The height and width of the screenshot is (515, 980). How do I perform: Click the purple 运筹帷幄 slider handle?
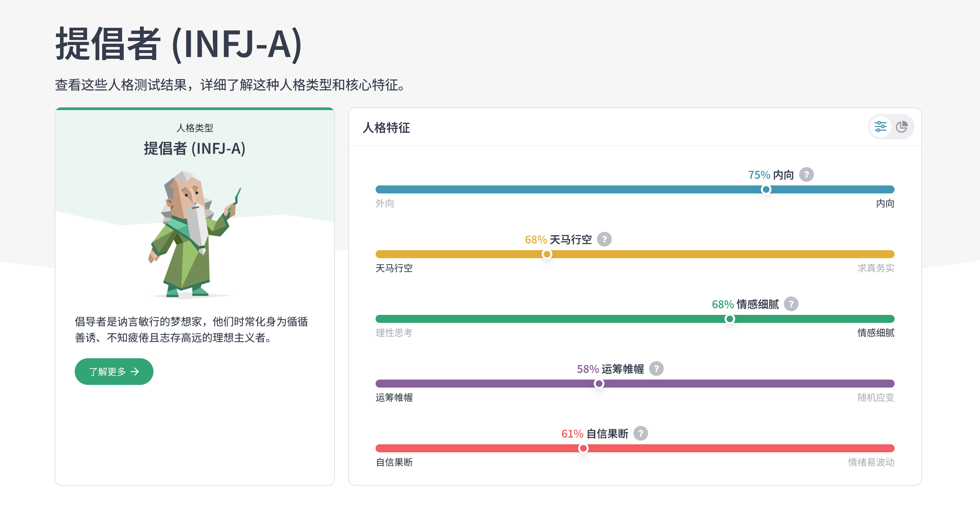[x=599, y=383]
